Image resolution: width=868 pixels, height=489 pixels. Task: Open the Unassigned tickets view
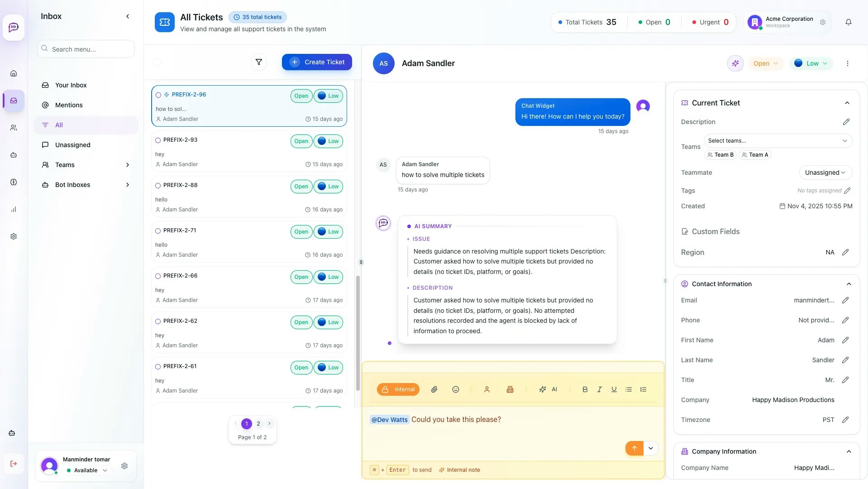pos(72,145)
